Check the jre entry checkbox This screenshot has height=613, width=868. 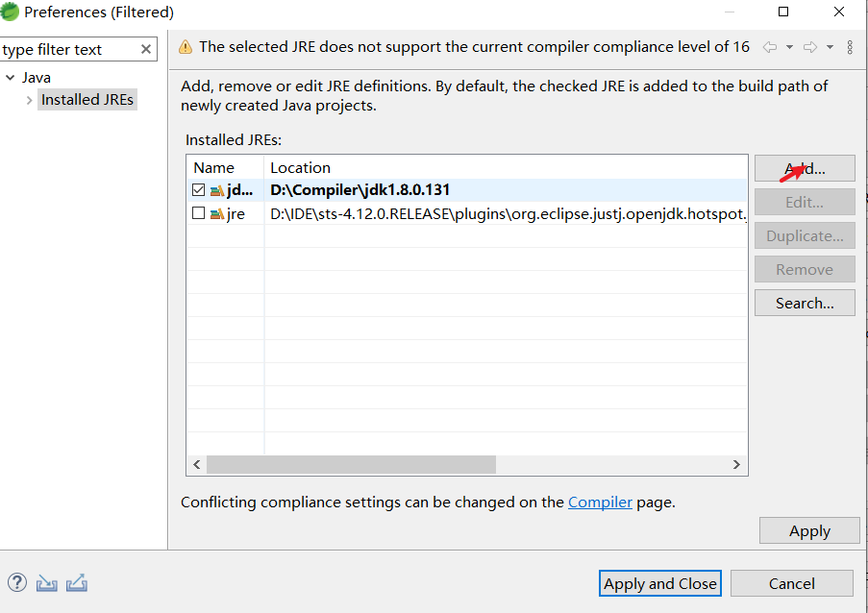198,213
